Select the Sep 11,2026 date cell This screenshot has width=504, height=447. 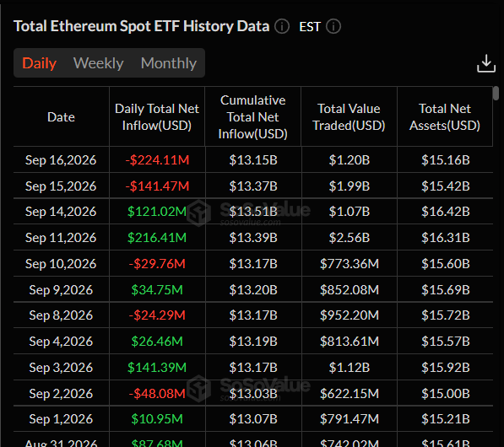tap(61, 238)
